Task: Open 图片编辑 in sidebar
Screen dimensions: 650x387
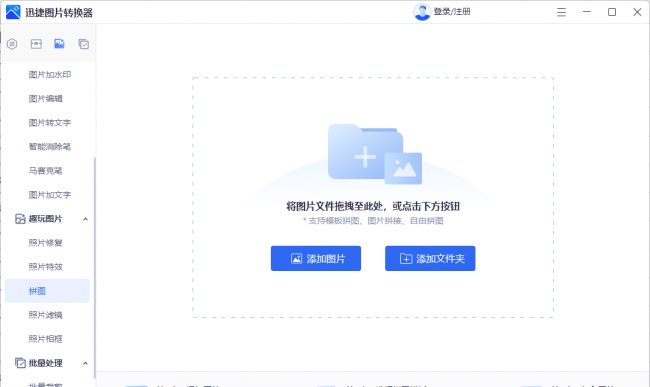Action: (46, 99)
